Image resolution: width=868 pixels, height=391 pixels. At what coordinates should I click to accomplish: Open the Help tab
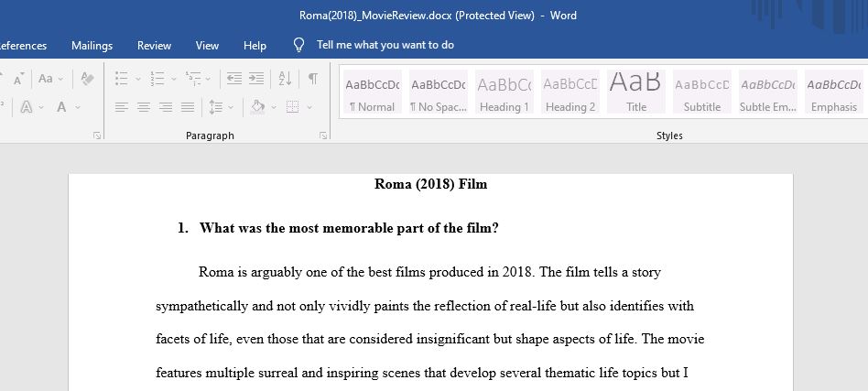point(255,46)
